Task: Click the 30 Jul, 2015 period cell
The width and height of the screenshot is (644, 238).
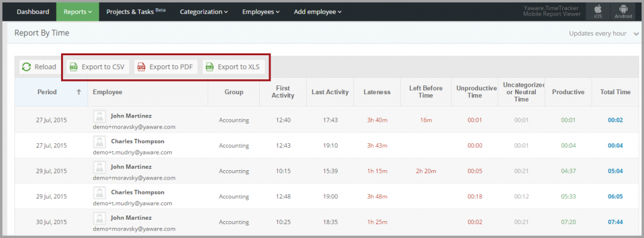Action: coord(52,222)
